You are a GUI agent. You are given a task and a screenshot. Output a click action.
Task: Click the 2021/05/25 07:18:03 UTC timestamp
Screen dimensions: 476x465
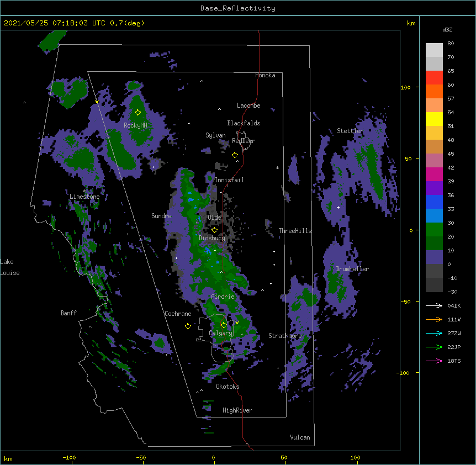click(54, 23)
